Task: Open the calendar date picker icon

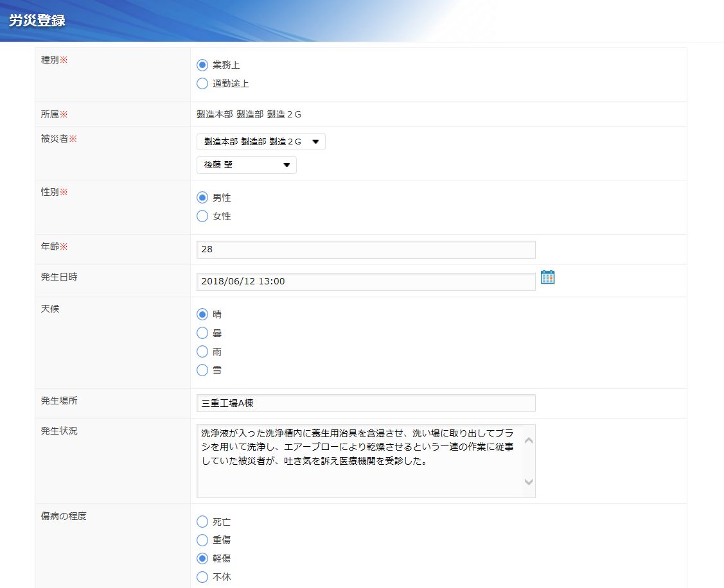Action: tap(547, 277)
